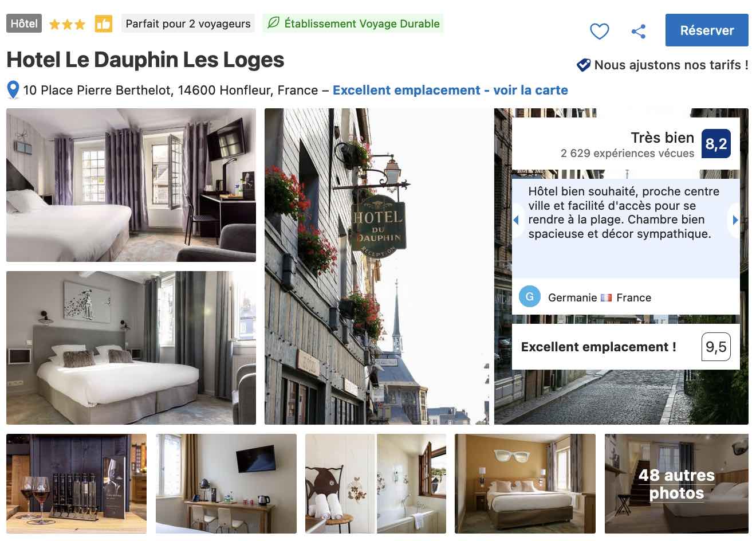Click the Réserver button
The image size is (756, 541).
(x=707, y=30)
